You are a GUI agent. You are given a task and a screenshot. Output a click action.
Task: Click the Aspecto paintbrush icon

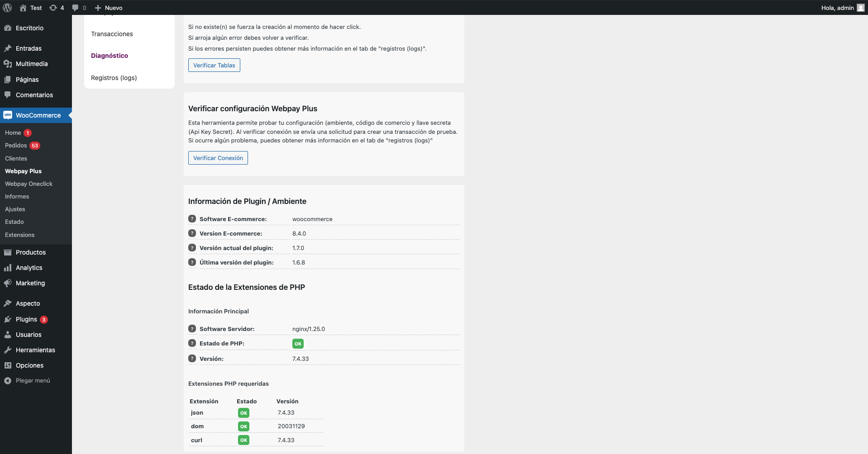[8, 303]
